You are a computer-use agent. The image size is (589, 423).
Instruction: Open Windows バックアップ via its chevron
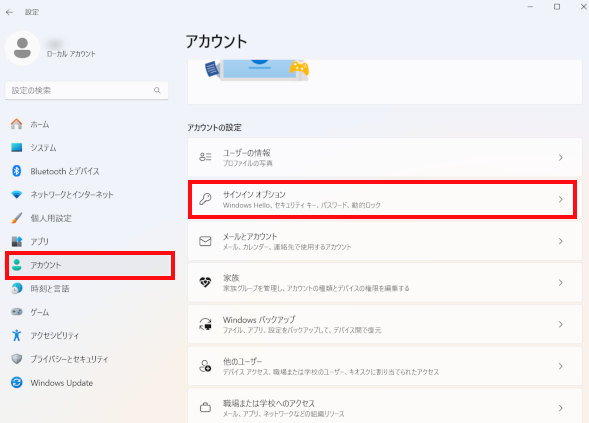tap(560, 324)
